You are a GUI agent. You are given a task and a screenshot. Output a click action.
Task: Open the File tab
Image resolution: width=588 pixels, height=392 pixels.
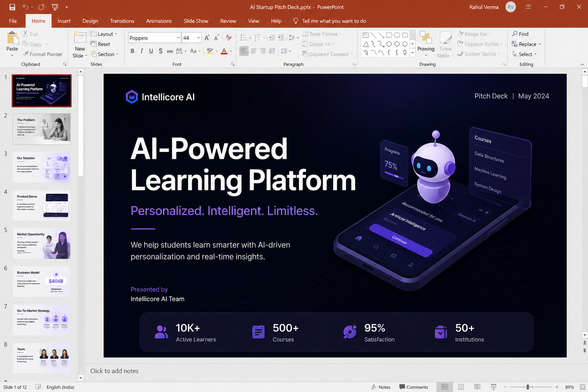click(13, 21)
